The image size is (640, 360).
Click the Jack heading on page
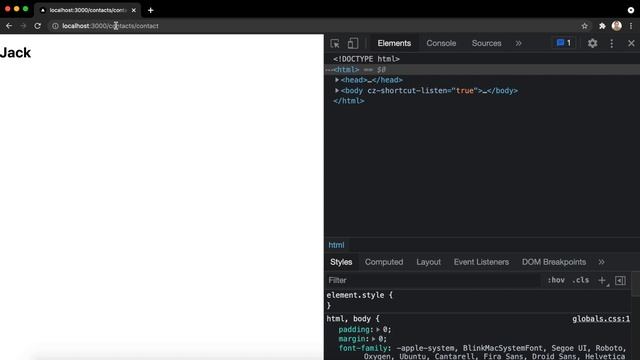(x=16, y=53)
